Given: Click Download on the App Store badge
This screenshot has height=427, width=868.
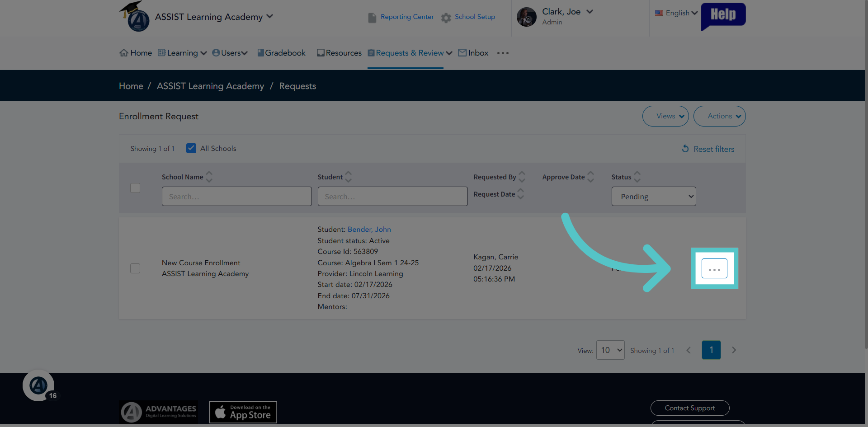Looking at the screenshot, I should 243,412.
